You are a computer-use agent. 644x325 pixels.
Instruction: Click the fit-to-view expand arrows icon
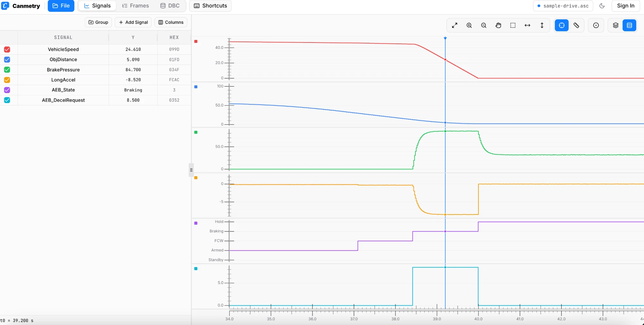point(455,25)
